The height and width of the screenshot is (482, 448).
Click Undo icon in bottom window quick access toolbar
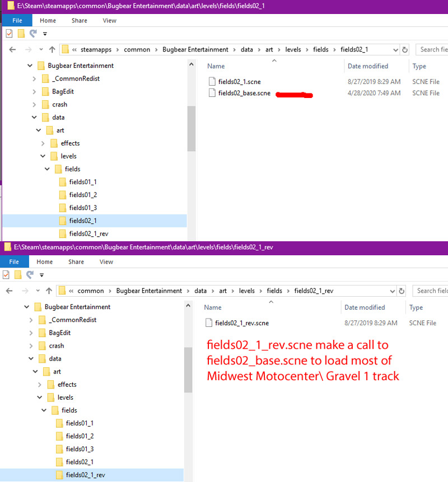[x=30, y=274]
